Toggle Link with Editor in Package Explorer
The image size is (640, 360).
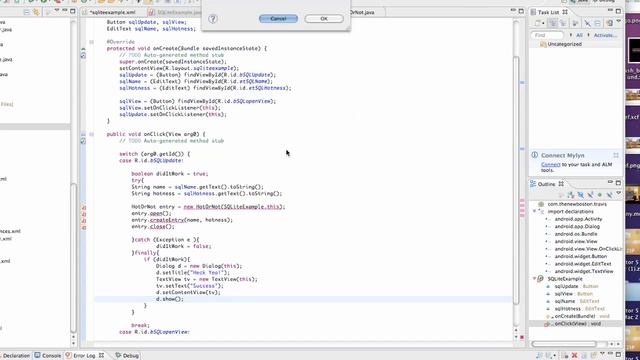[36, 13]
